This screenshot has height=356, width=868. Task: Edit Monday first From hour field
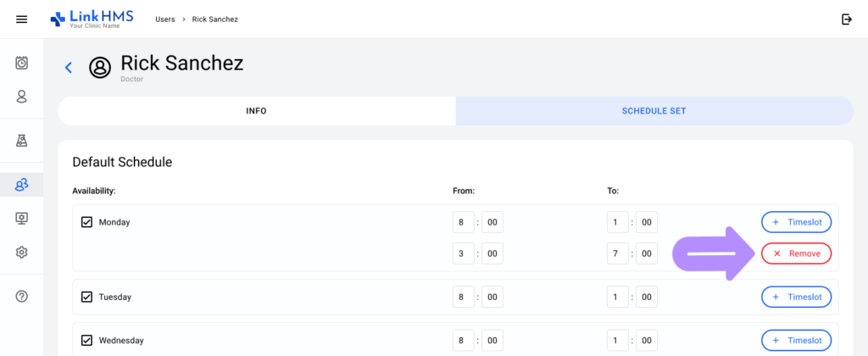click(x=464, y=222)
